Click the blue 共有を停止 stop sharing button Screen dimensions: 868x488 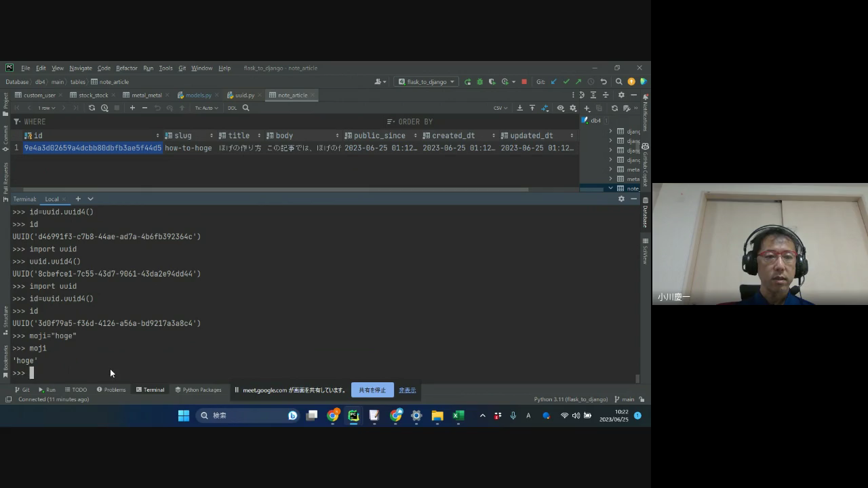372,390
